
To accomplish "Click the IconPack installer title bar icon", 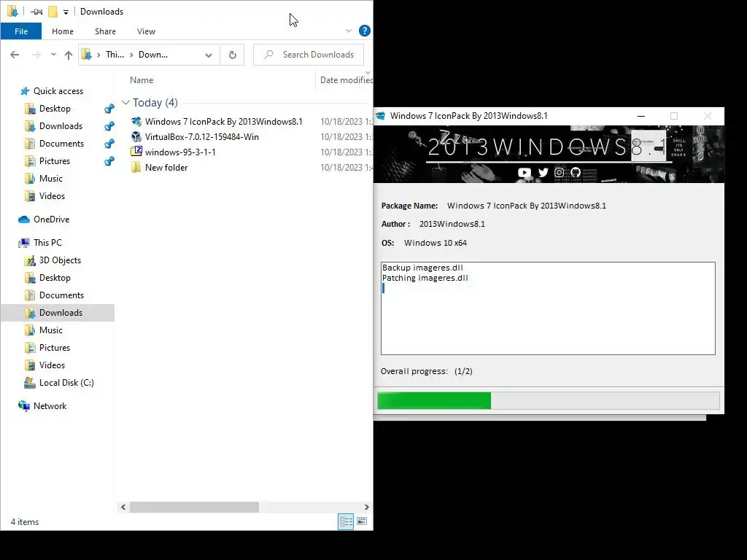I will [x=381, y=116].
